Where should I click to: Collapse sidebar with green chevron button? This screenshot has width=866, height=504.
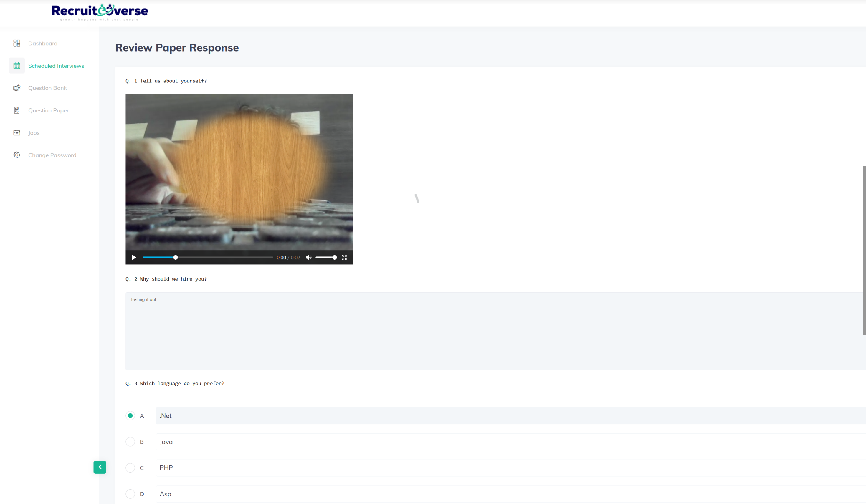tap(100, 467)
